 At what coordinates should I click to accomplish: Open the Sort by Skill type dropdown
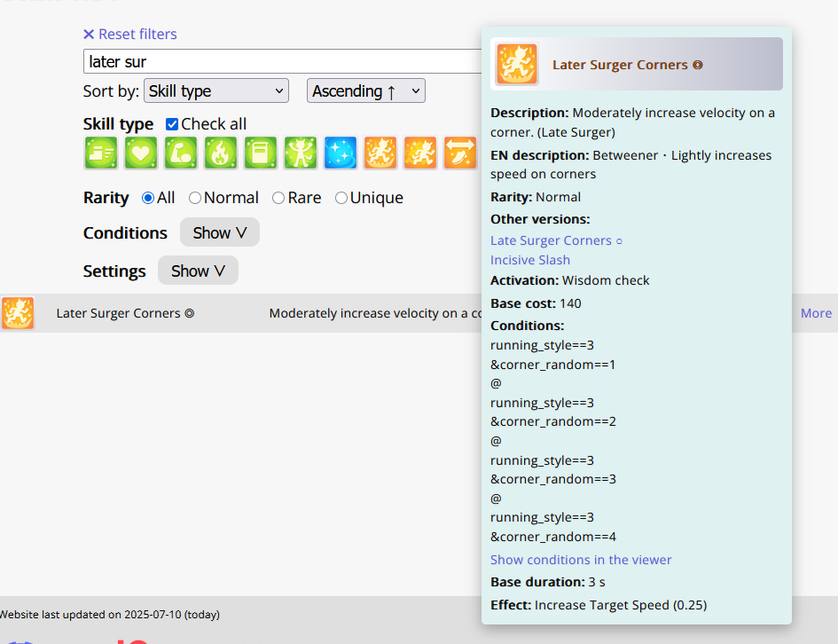click(x=216, y=90)
